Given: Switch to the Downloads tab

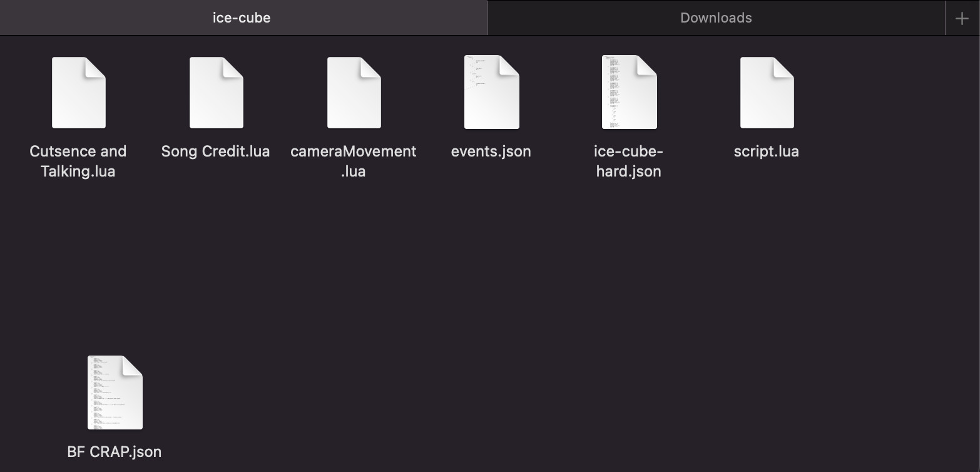Looking at the screenshot, I should tap(715, 17).
